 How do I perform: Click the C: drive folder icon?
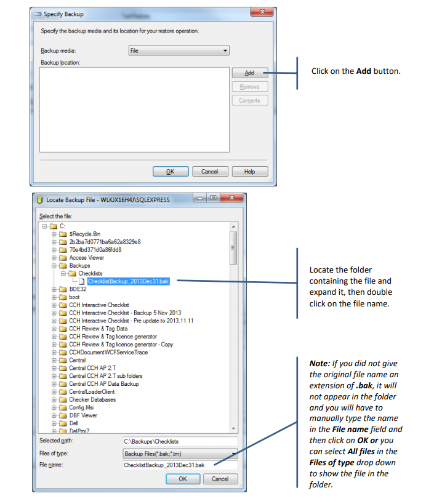click(x=54, y=226)
